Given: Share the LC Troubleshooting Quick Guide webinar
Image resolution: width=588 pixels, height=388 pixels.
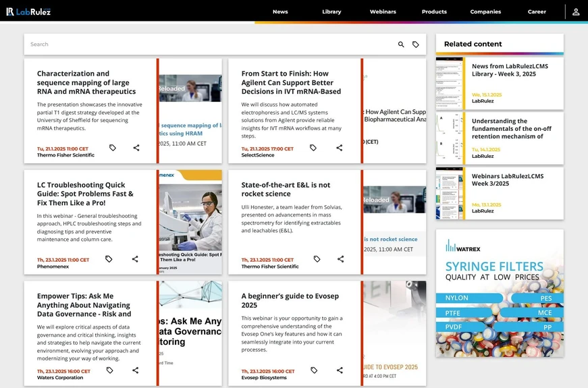Looking at the screenshot, I should 135,259.
